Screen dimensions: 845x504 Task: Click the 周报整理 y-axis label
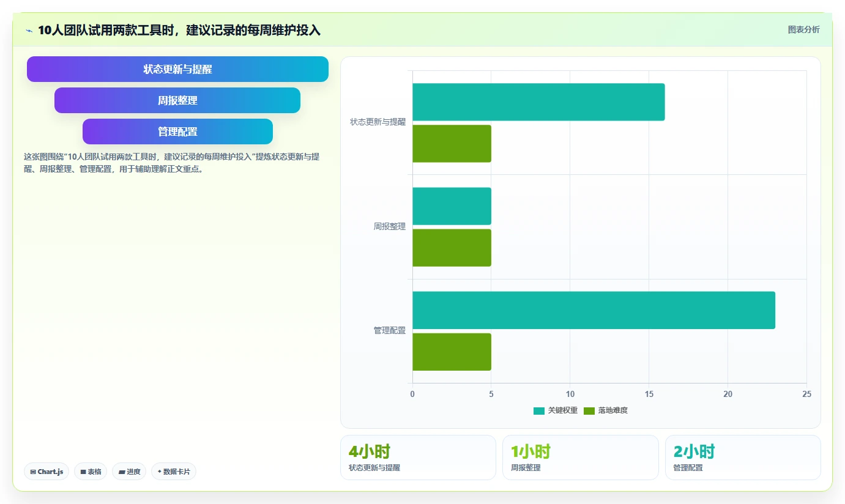[390, 226]
